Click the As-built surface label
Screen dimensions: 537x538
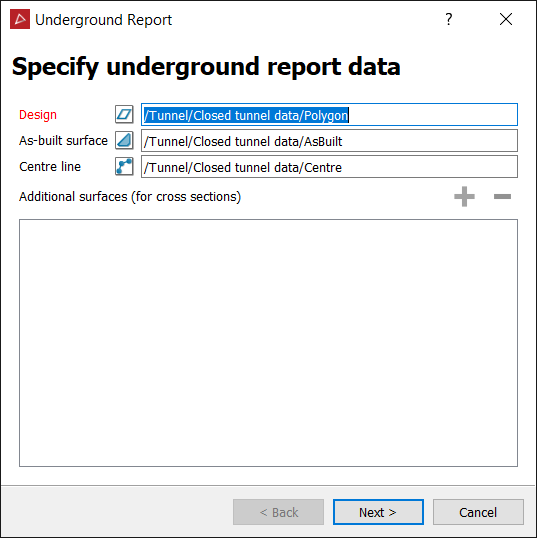coord(63,141)
